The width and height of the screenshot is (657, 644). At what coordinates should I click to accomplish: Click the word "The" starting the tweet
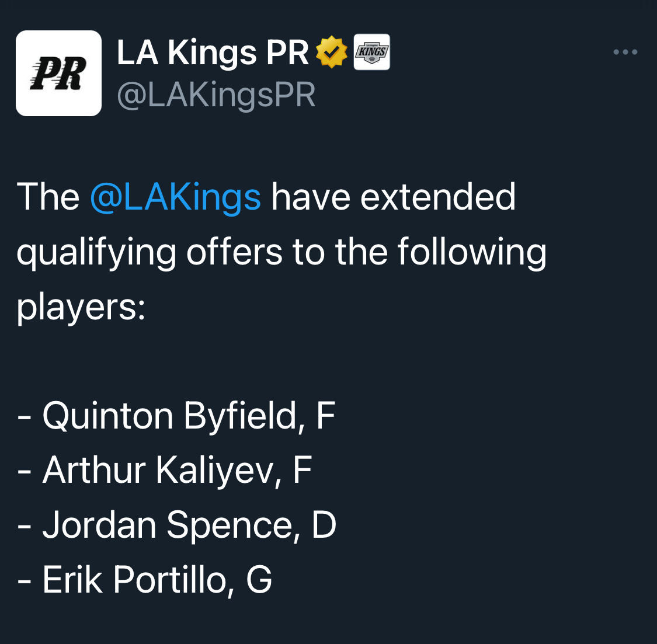(x=48, y=197)
